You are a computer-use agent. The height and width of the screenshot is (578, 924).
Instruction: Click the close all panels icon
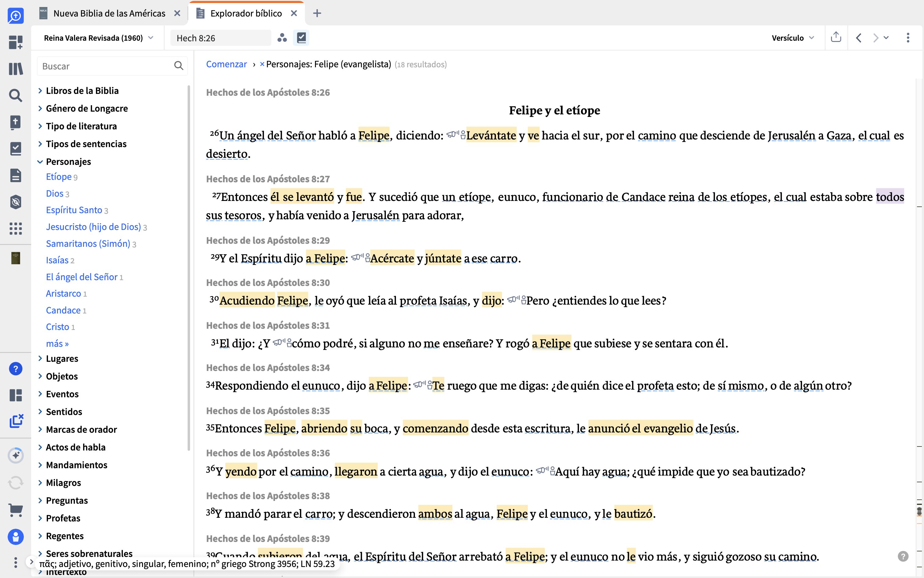(x=16, y=421)
